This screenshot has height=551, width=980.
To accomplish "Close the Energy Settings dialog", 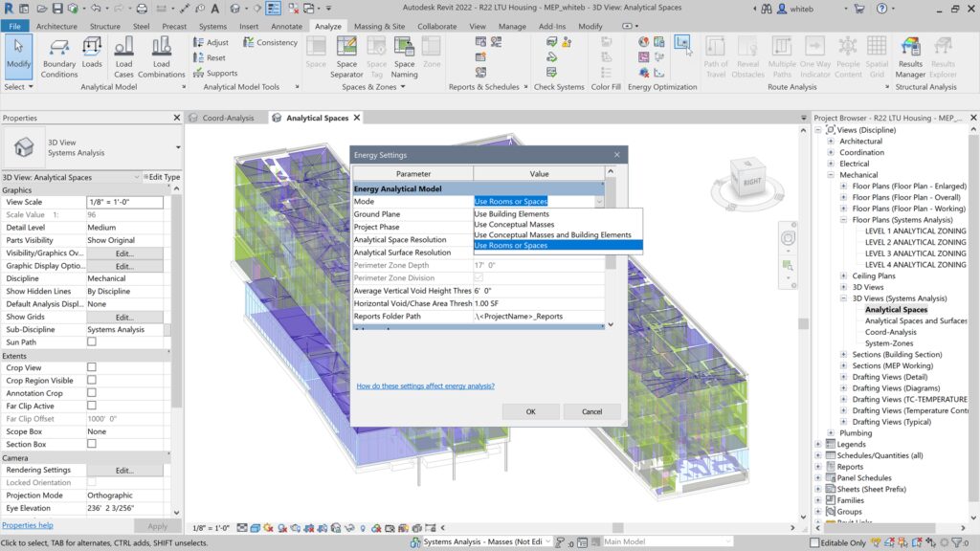I will pyautogui.click(x=617, y=155).
